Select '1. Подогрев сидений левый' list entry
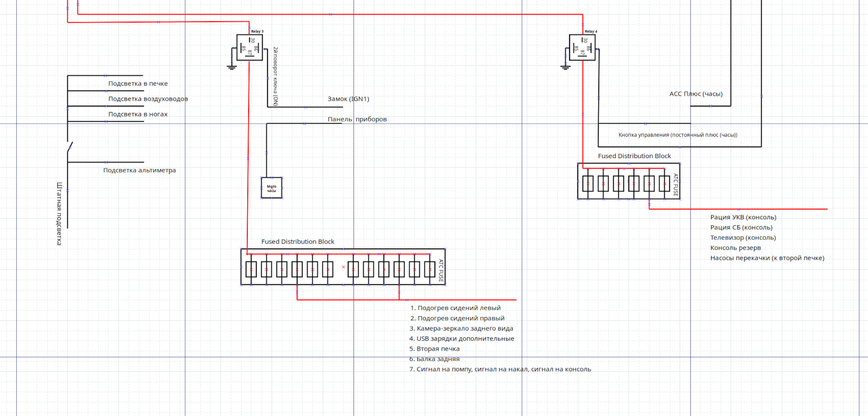Image resolution: width=868 pixels, height=416 pixels. click(455, 308)
